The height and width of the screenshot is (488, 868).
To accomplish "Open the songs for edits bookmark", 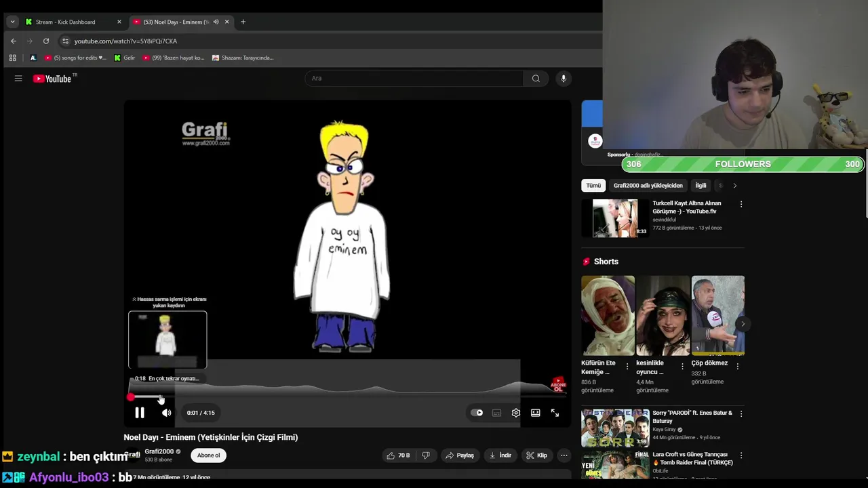I will click(75, 58).
